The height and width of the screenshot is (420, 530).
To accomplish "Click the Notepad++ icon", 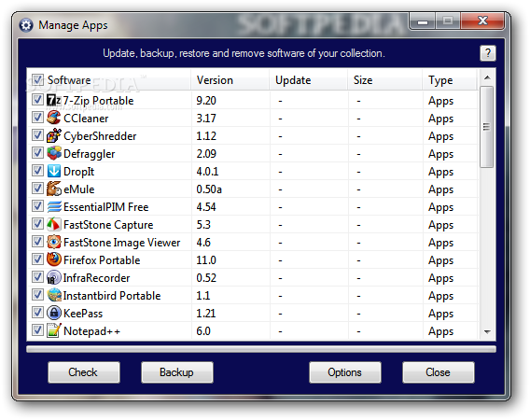I will click(x=54, y=330).
